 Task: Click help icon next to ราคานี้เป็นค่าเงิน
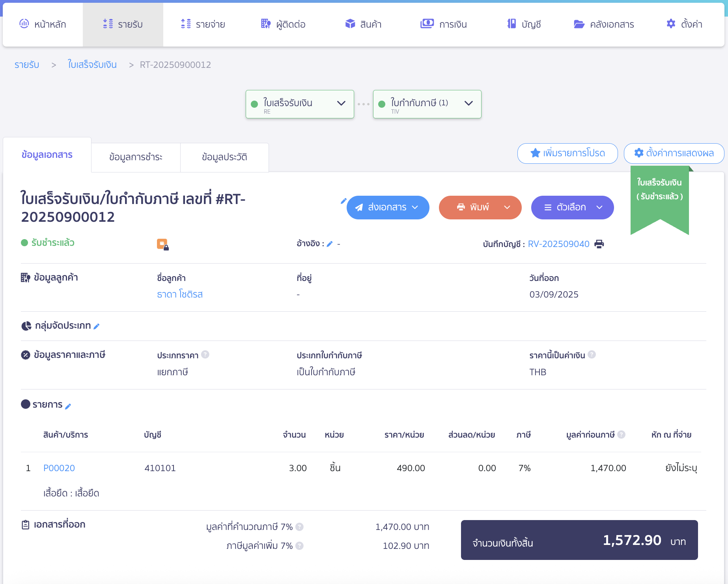click(x=592, y=354)
